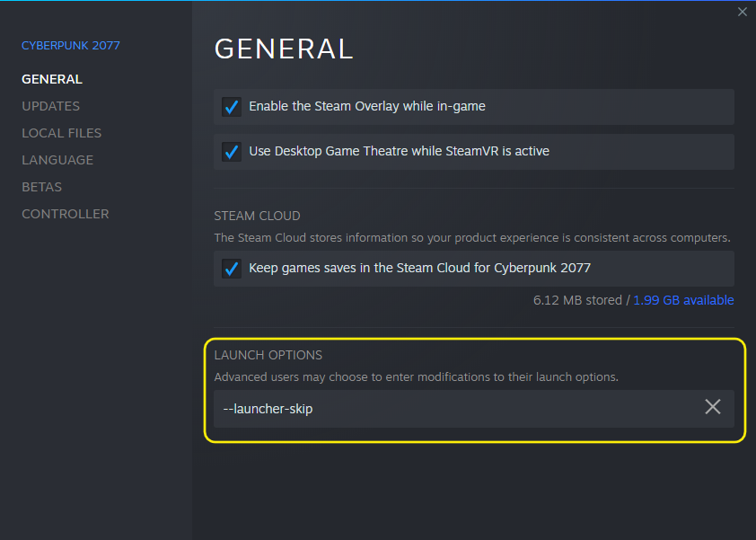Screen dimensions: 756x540
Task: Close the properties window
Action: pos(742,12)
